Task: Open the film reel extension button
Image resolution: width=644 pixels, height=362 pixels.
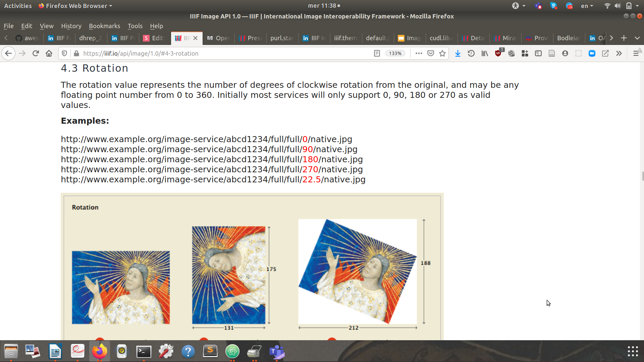Action: tap(511, 53)
